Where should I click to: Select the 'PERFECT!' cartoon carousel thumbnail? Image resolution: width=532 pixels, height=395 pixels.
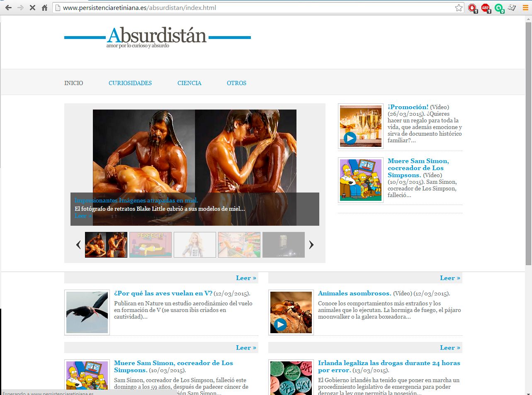point(151,245)
